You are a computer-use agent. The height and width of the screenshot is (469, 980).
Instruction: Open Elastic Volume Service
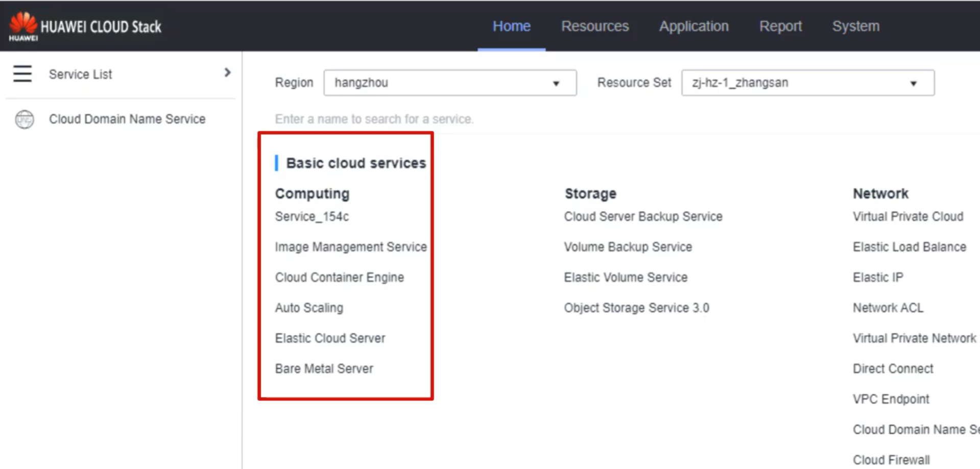coord(626,277)
